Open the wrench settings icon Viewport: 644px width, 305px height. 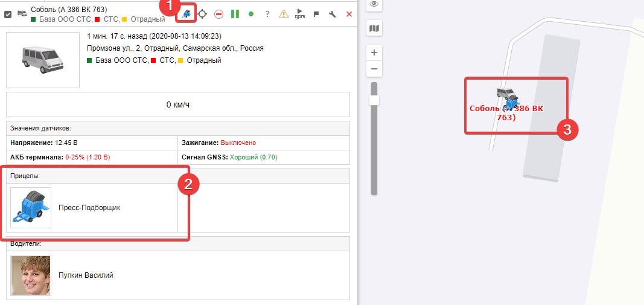332,13
